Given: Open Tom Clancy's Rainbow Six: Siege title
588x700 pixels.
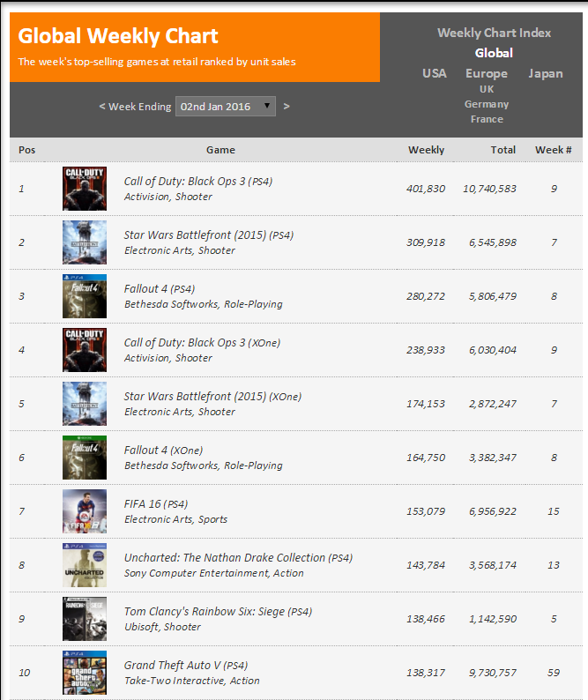Looking at the screenshot, I should 218,612.
